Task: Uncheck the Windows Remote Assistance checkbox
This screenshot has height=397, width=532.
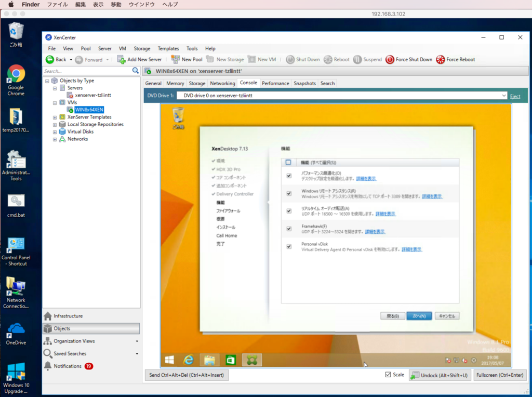Action: [x=289, y=193]
